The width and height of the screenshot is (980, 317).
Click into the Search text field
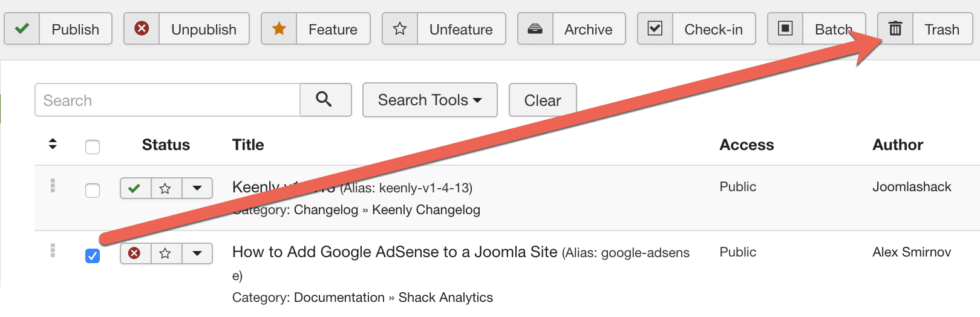pyautogui.click(x=168, y=100)
